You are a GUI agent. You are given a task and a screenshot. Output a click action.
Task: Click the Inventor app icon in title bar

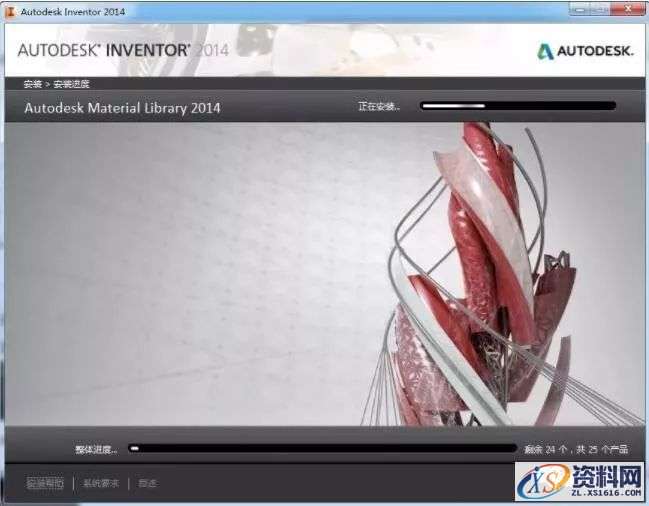pyautogui.click(x=10, y=12)
